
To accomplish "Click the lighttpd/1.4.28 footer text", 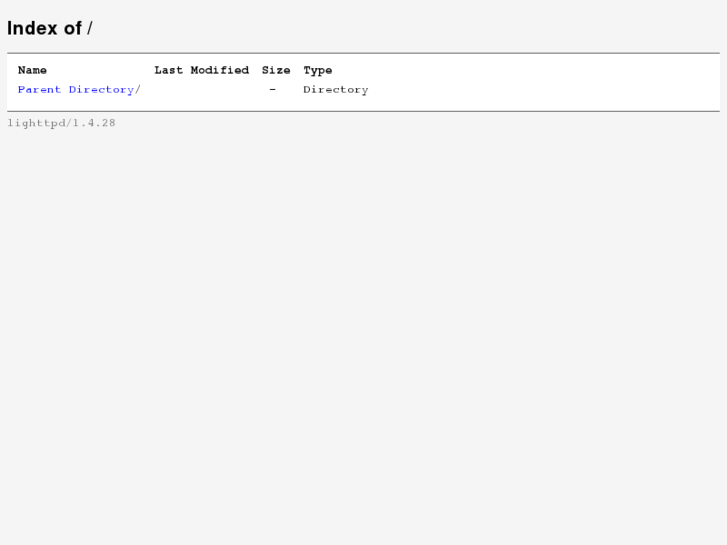I will point(61,123).
